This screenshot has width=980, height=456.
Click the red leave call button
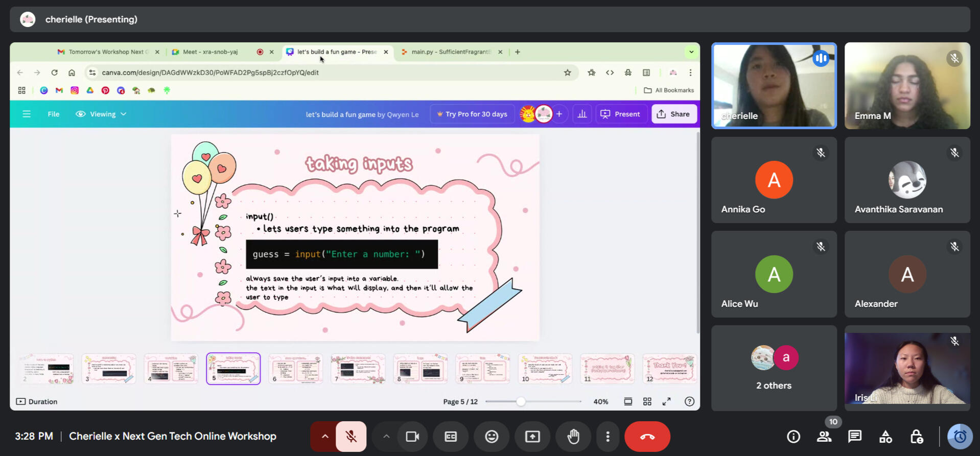(647, 437)
